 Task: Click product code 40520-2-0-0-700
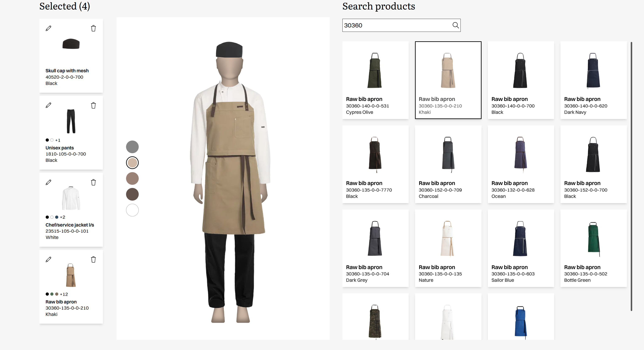pos(64,77)
